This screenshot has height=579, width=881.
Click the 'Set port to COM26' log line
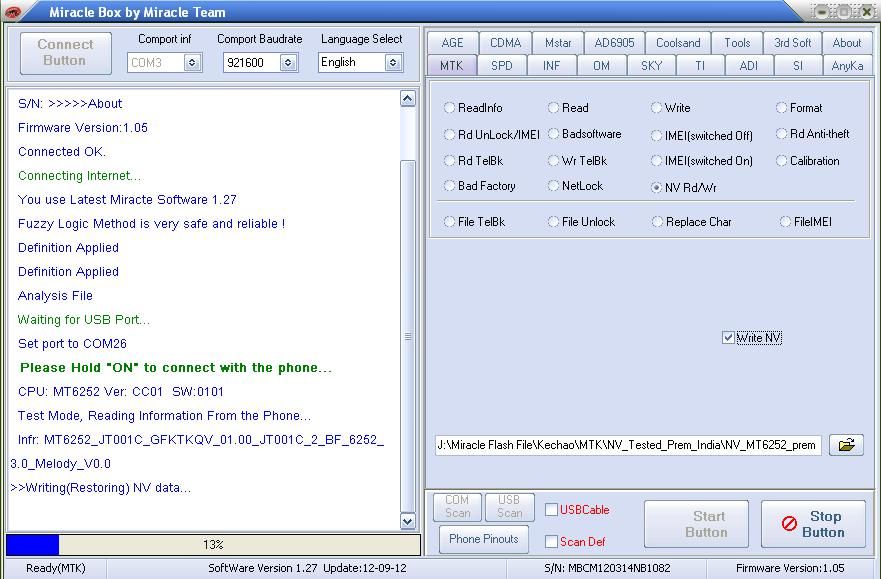72,344
